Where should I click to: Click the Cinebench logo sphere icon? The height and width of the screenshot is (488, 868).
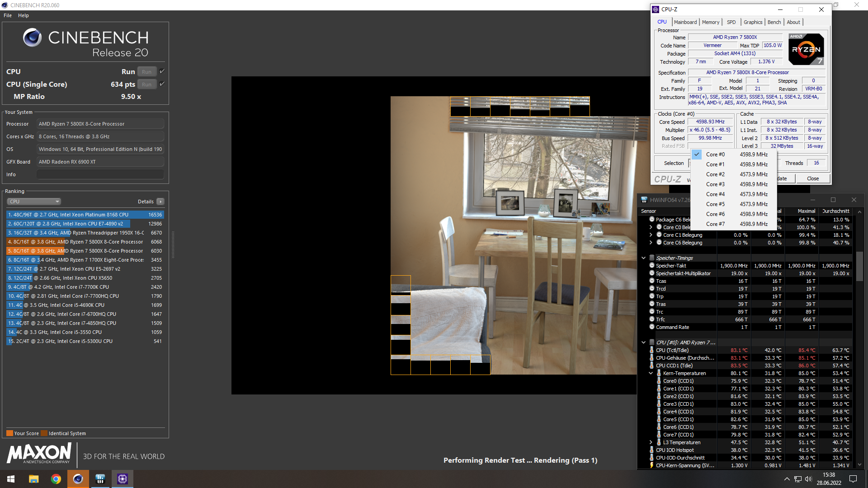(x=32, y=38)
